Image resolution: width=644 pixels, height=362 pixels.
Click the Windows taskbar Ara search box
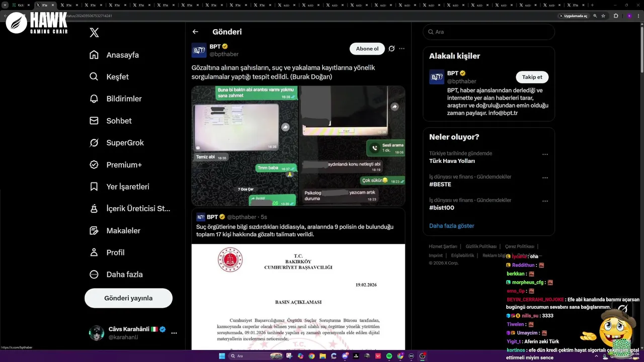[257, 356]
